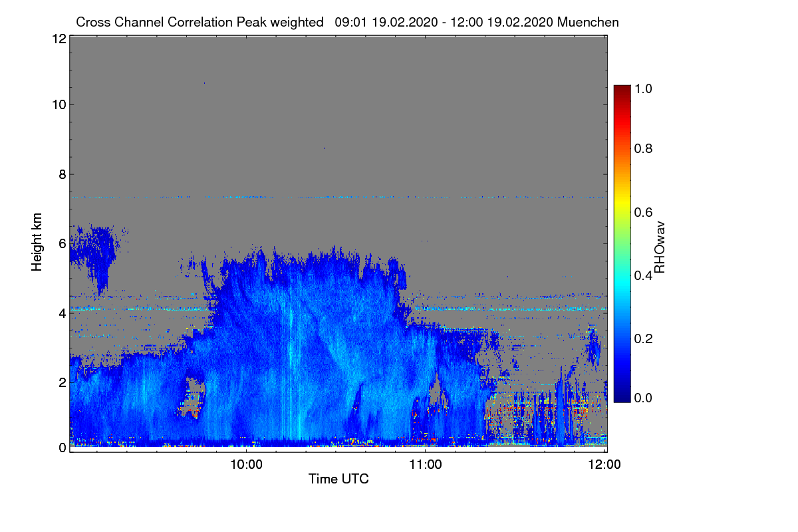Click the colorbar value '0.4'
This screenshot has height=532, width=798.
pyautogui.click(x=644, y=275)
